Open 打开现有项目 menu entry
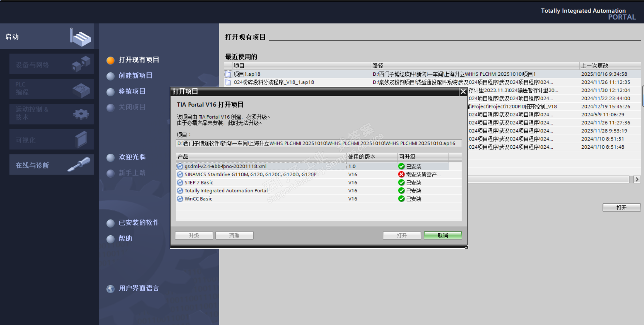 click(139, 60)
